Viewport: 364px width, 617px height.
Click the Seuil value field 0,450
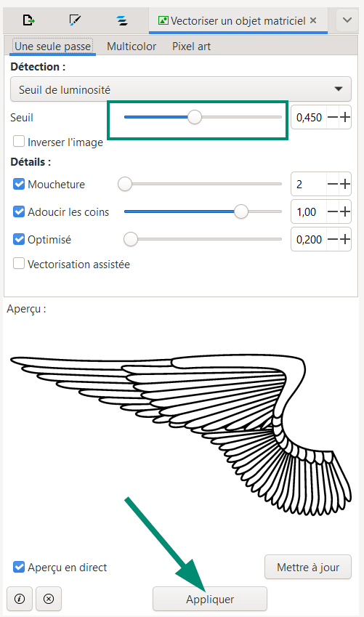tap(309, 117)
